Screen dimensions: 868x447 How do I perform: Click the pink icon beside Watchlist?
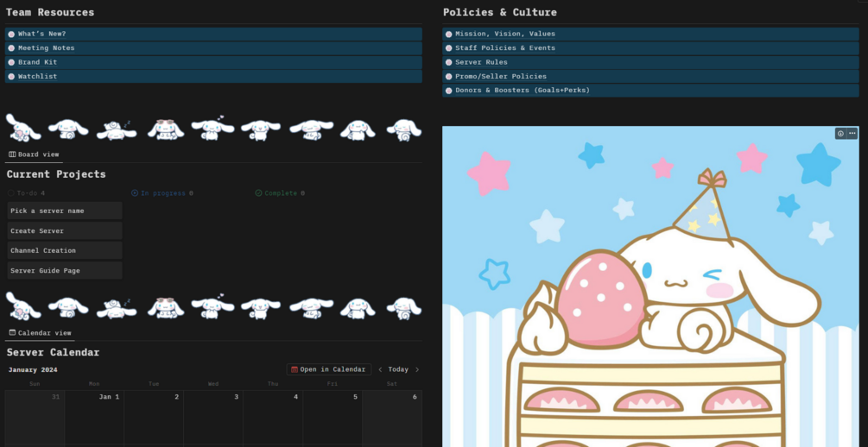[11, 76]
